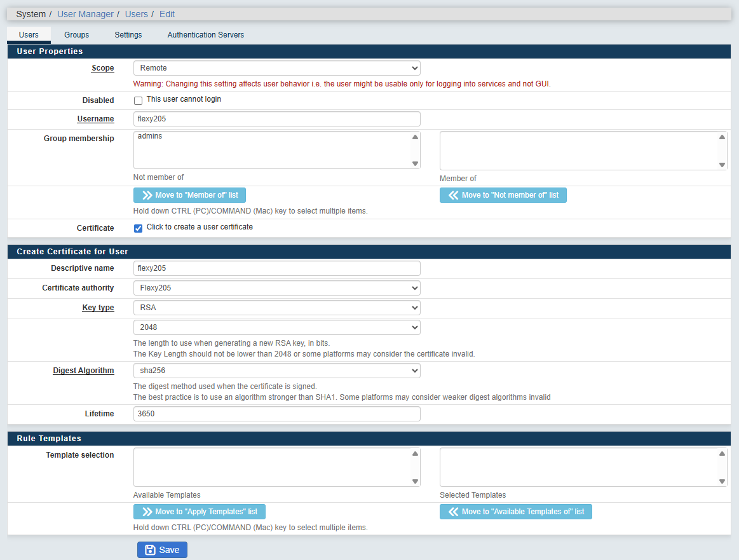This screenshot has width=739, height=560.
Task: Switch to the Groups tab
Action: pyautogui.click(x=76, y=35)
